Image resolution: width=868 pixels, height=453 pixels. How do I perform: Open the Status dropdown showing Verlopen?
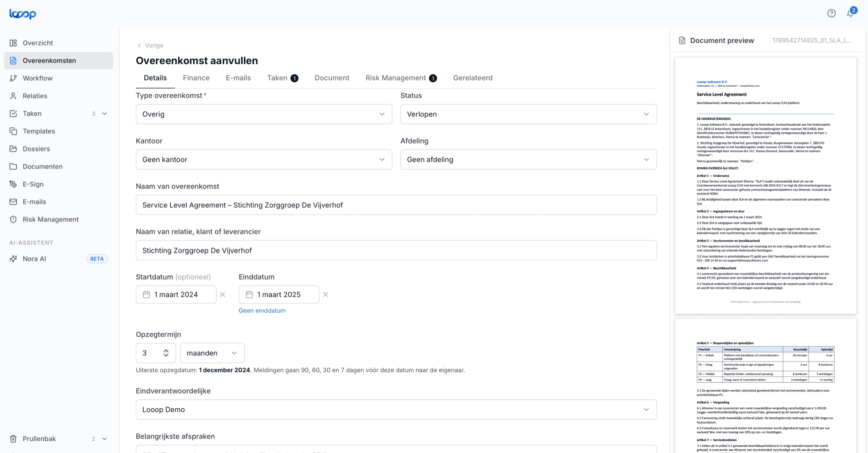[x=528, y=114]
